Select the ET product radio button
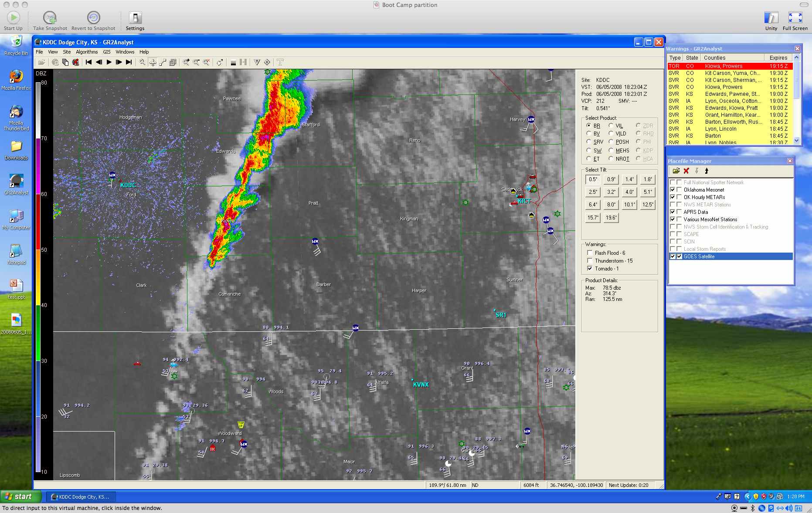This screenshot has width=812, height=513. pyautogui.click(x=589, y=159)
